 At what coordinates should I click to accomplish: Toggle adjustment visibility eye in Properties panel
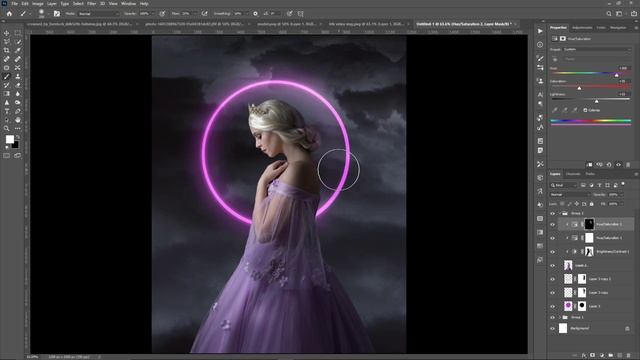[618, 164]
